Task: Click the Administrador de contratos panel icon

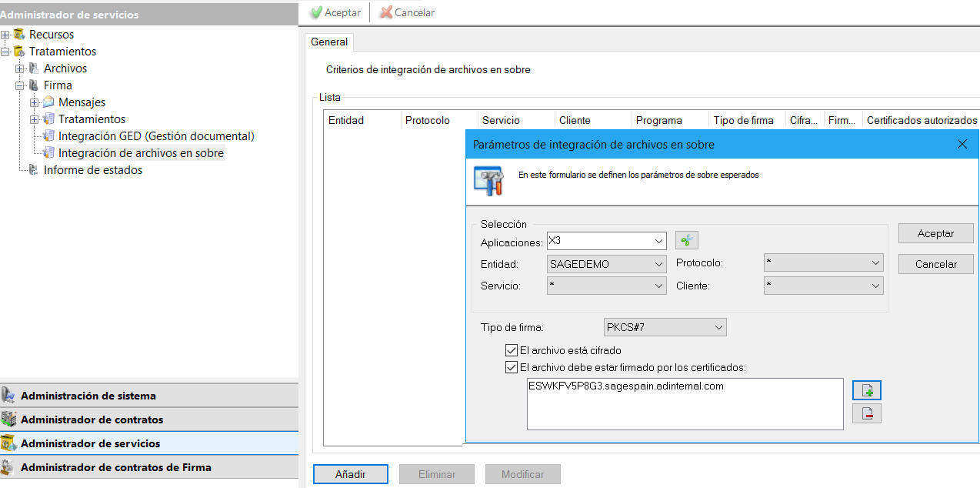Action: tap(9, 419)
